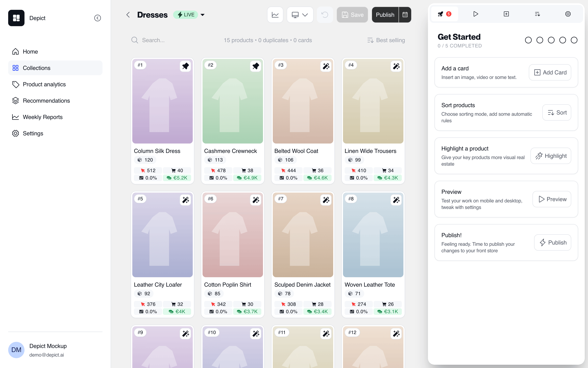Click magic wand on product #12
The width and height of the screenshot is (588, 368).
point(396,333)
